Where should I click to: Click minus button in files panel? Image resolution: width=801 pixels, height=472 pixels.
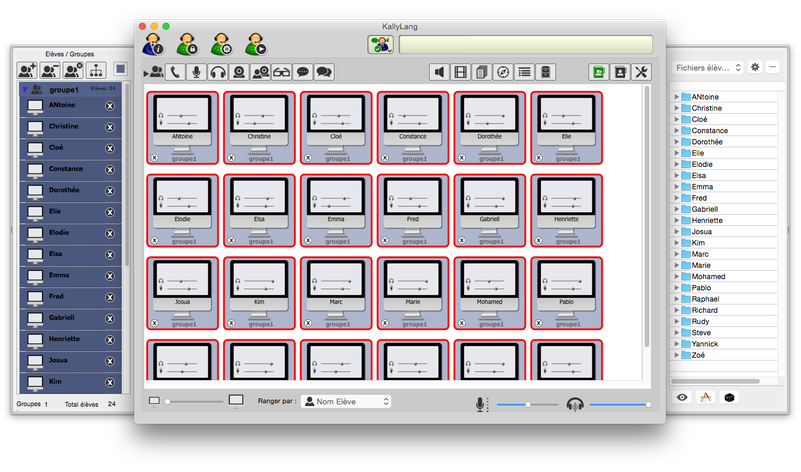(773, 67)
